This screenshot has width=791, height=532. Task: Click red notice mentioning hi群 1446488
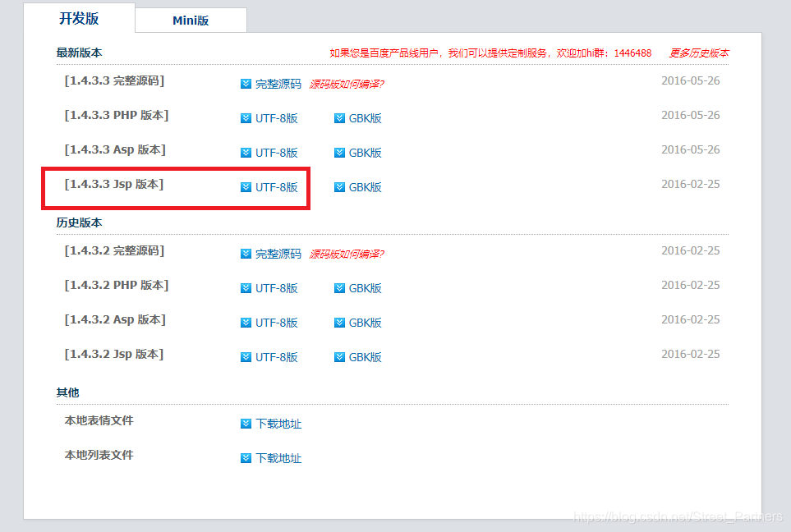(x=490, y=53)
